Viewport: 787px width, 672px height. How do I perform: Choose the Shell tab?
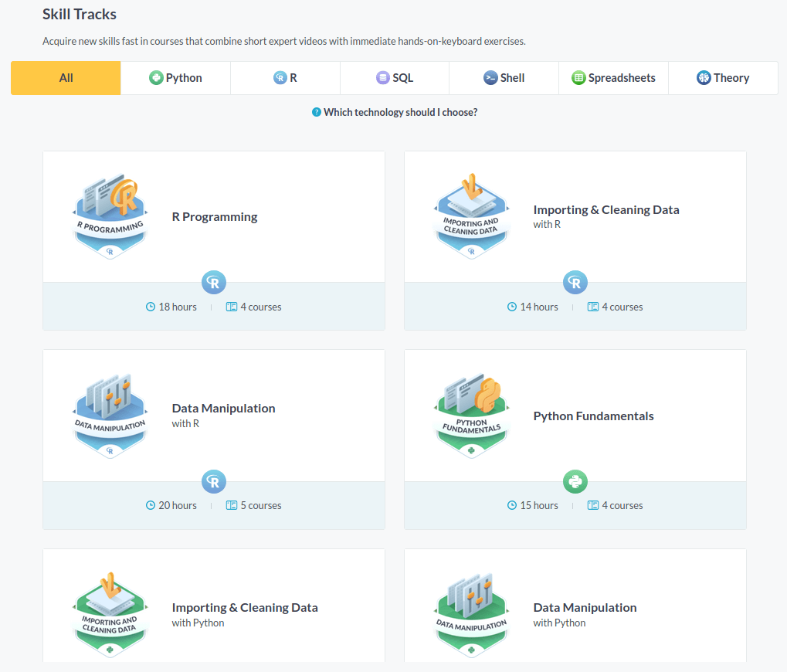point(504,78)
